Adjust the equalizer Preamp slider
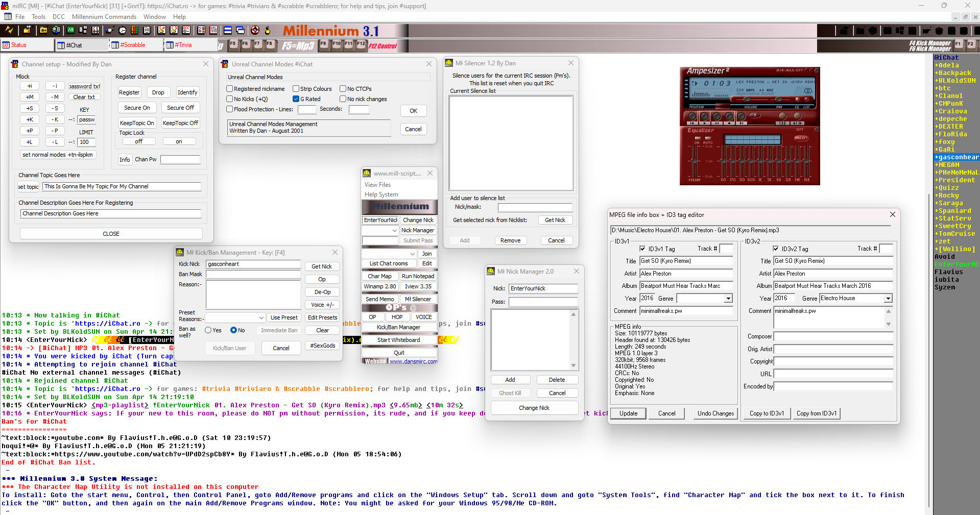This screenshot has width=980, height=515. [x=694, y=161]
